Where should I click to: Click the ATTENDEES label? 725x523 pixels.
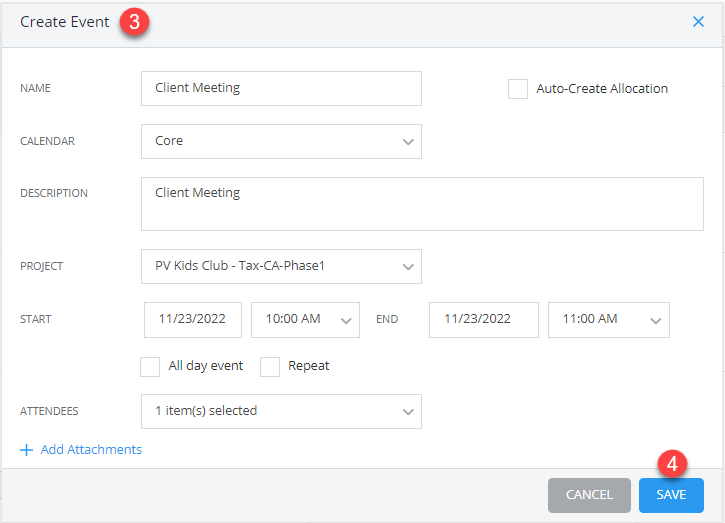pos(49,411)
